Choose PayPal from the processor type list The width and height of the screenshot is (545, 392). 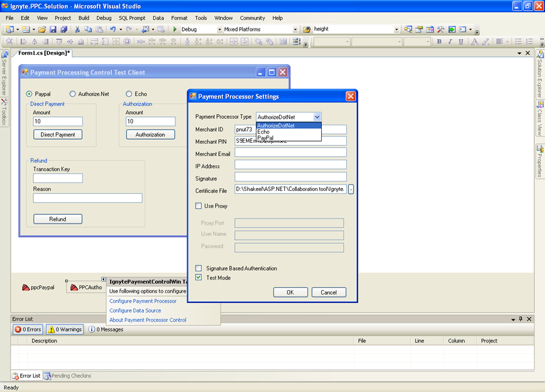click(x=289, y=138)
